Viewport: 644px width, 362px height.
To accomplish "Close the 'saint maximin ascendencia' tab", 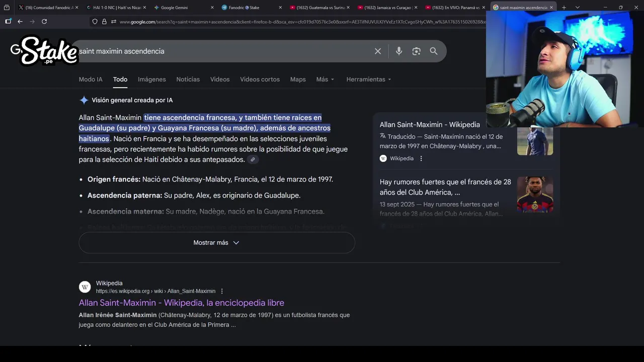I will (x=551, y=8).
